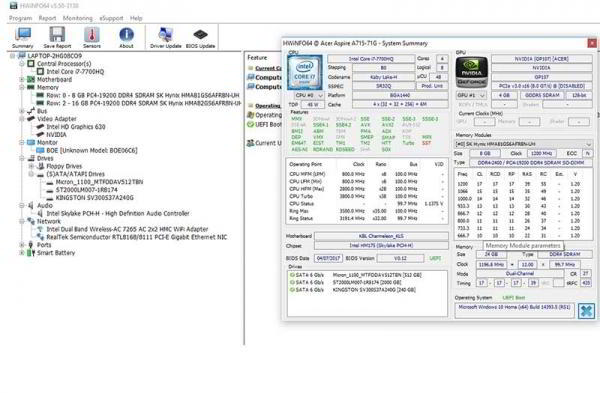Click the BIOS Version field
This screenshot has height=393, width=600.
tap(400, 258)
